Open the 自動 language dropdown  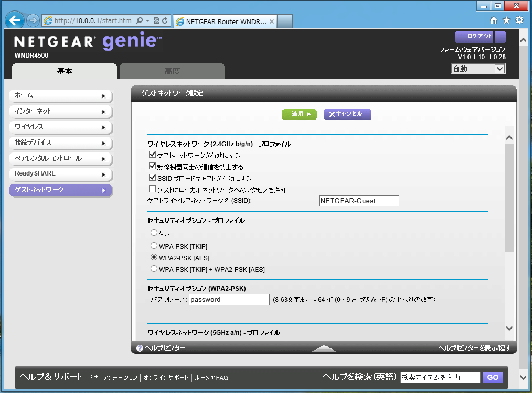pos(477,69)
